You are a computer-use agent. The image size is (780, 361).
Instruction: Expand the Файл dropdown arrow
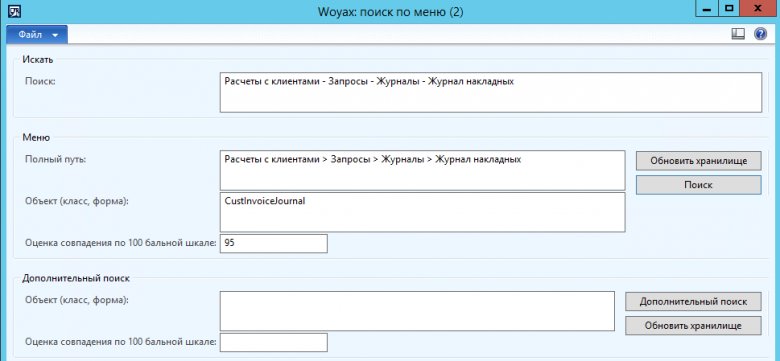(x=55, y=35)
